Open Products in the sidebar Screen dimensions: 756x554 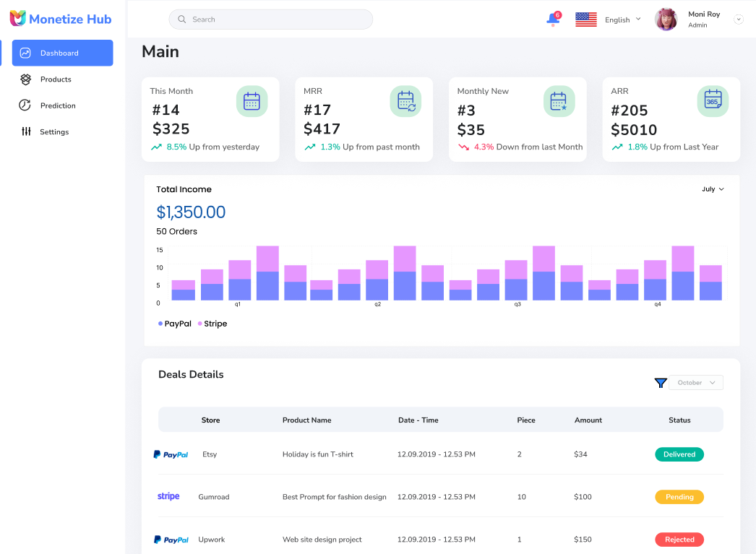56,79
